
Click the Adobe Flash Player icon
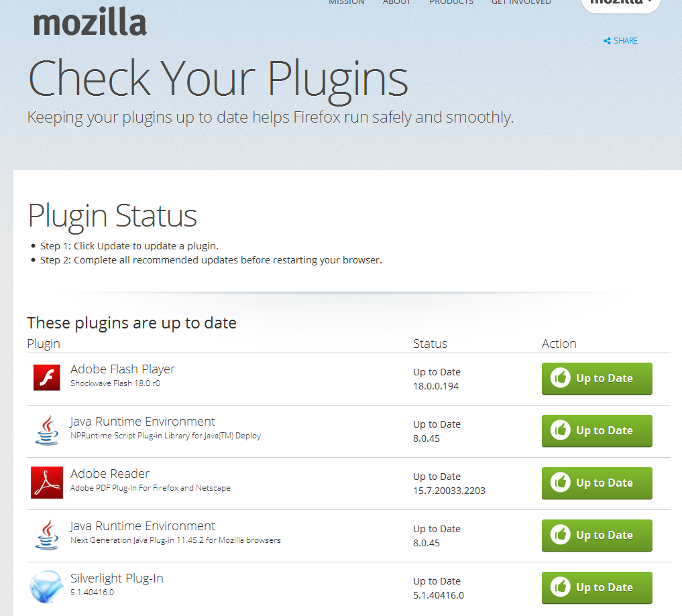47,378
